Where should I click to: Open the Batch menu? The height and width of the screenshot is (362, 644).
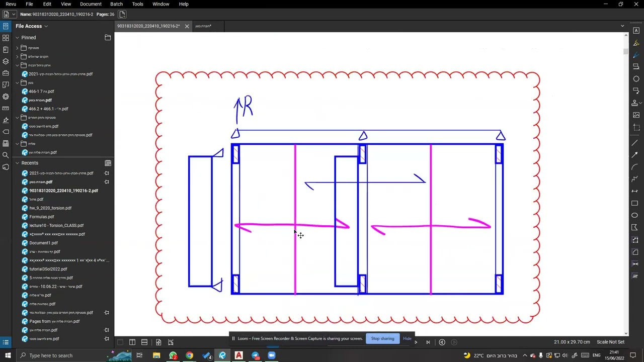point(116,4)
